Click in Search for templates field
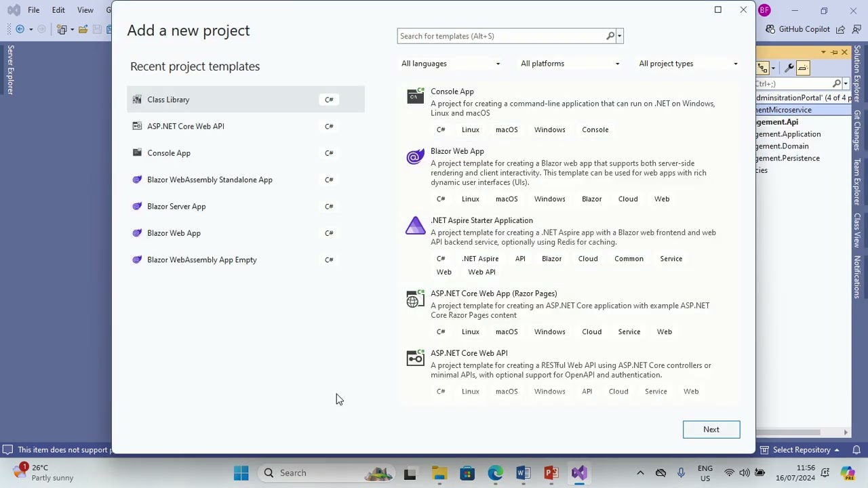This screenshot has height=488, width=868. 502,36
